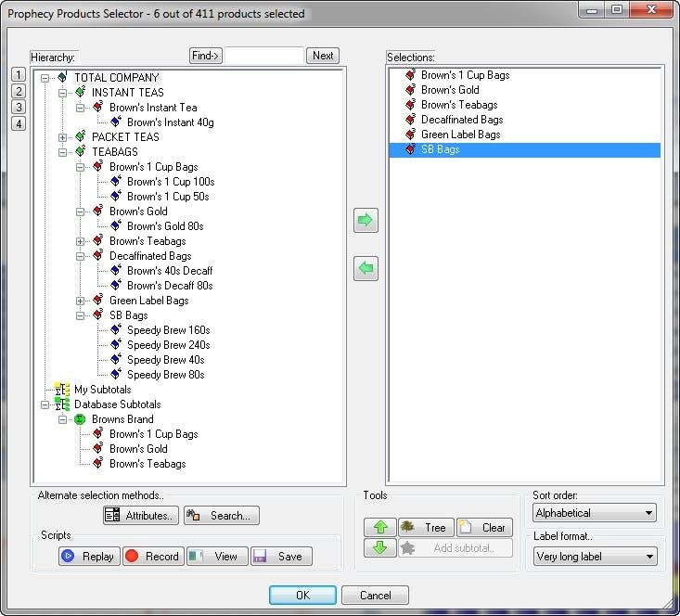680x616 pixels.
Task: Open the Label format dropdown
Action: point(595,557)
